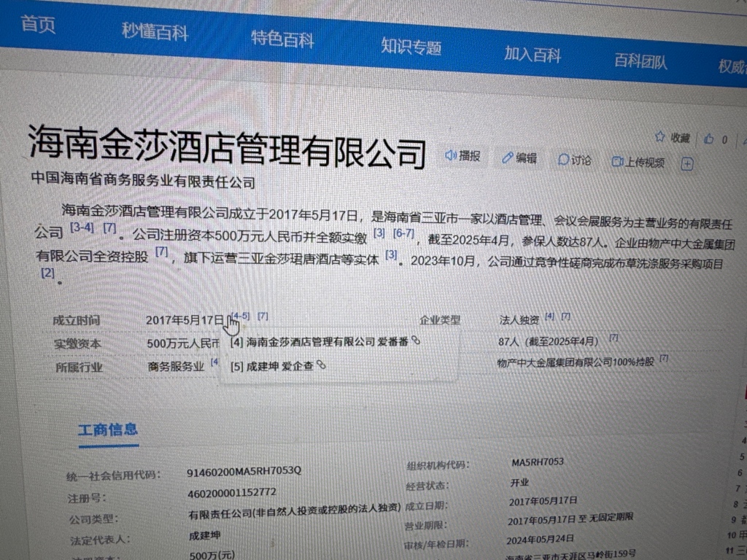Viewport: 747px width, 560px height.
Task: Click citation [4-5] next to 成立时间 date
Action: pos(240,316)
